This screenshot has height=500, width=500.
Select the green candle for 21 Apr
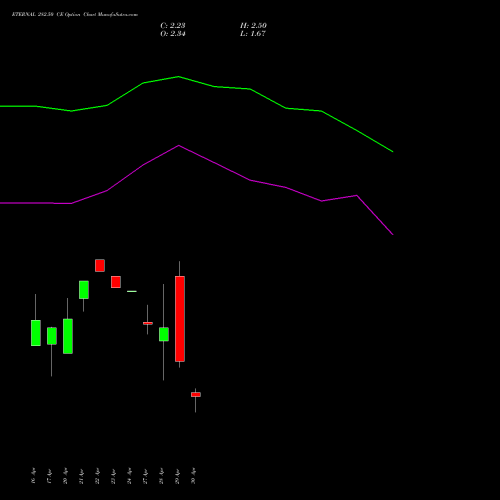coord(84,290)
